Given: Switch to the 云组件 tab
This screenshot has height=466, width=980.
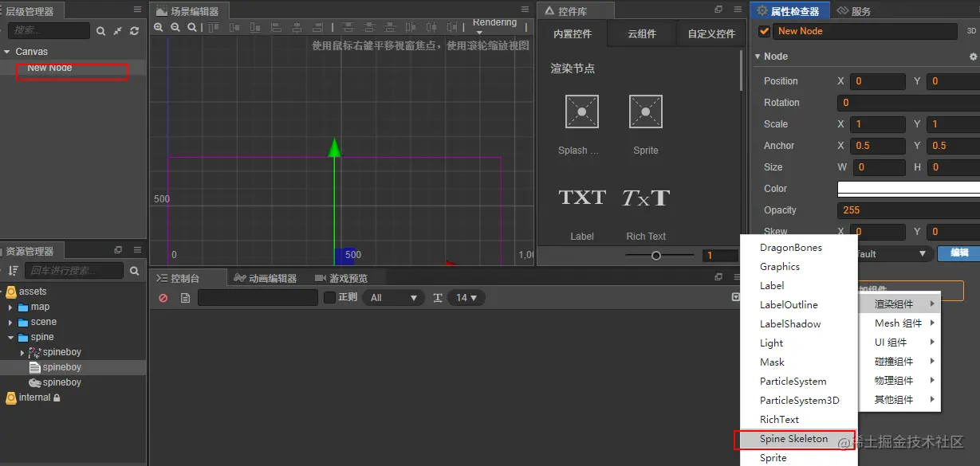Looking at the screenshot, I should pyautogui.click(x=642, y=34).
